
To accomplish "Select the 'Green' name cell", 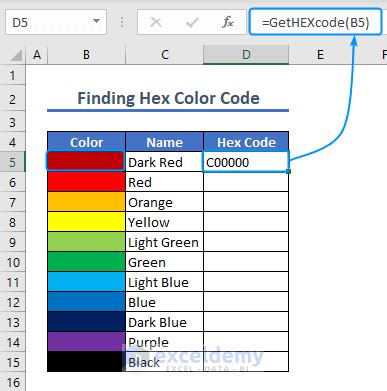I will coord(164,262).
